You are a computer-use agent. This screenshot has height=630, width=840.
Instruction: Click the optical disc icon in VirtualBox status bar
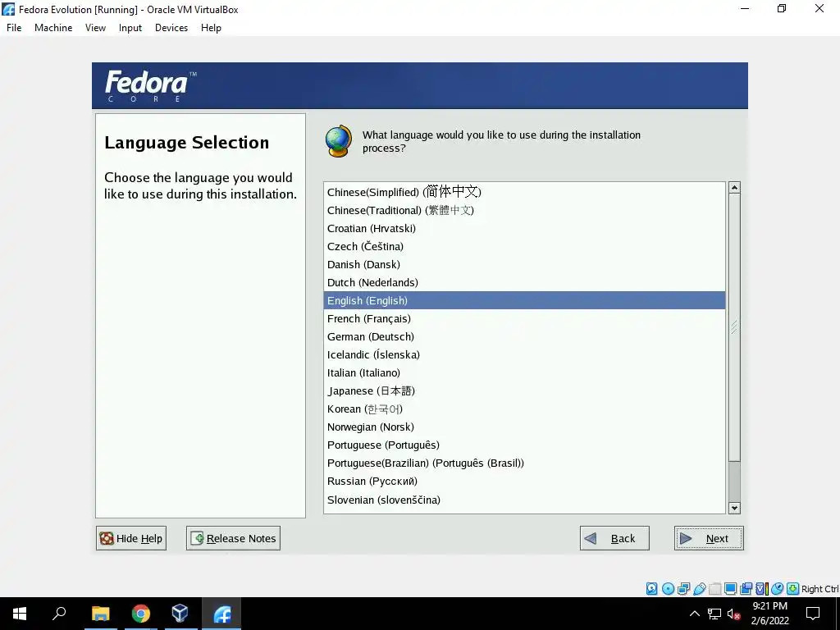coord(668,589)
